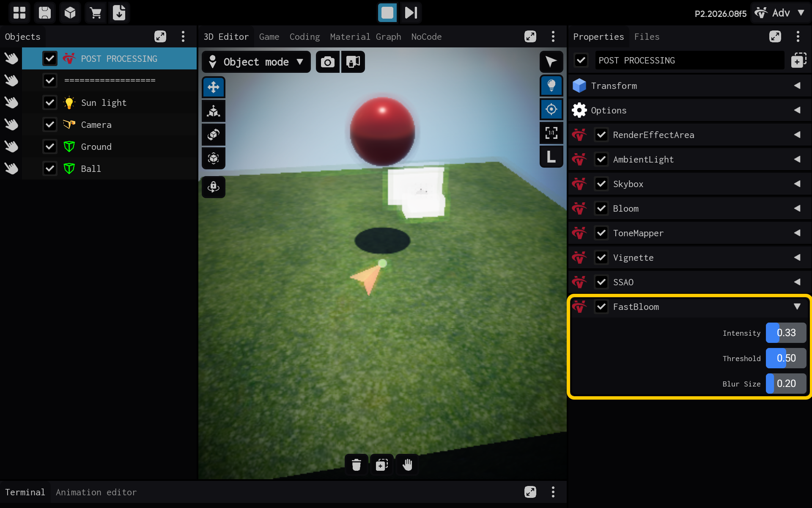Maximize the Properties panel
The width and height of the screenshot is (812, 508).
[x=775, y=36]
